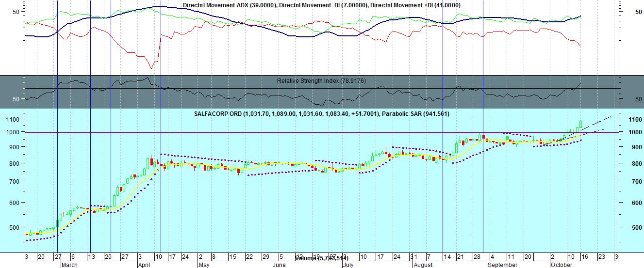Click the RSI panel's left-axis 50 label
This screenshot has height=268, width=644.
pyautogui.click(x=16, y=99)
